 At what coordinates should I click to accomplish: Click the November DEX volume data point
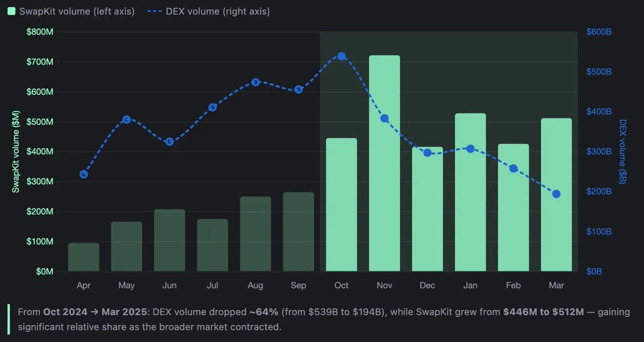tap(384, 119)
